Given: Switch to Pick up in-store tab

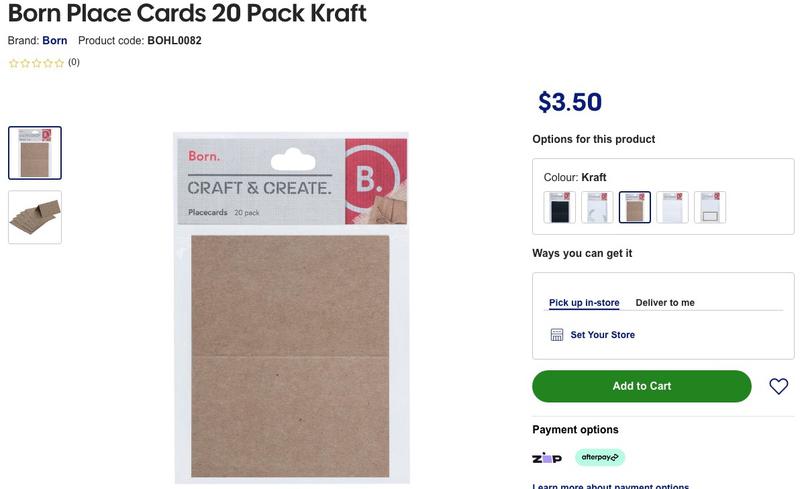Looking at the screenshot, I should pyautogui.click(x=584, y=303).
